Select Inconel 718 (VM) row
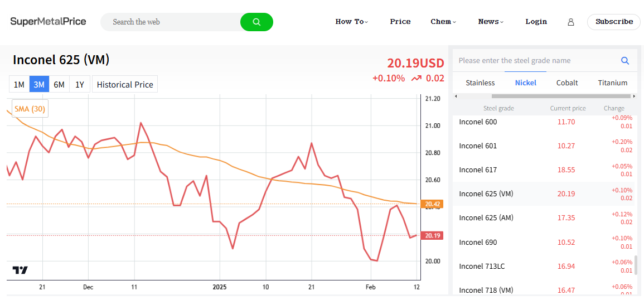The height and width of the screenshot is (300, 644). pos(544,288)
